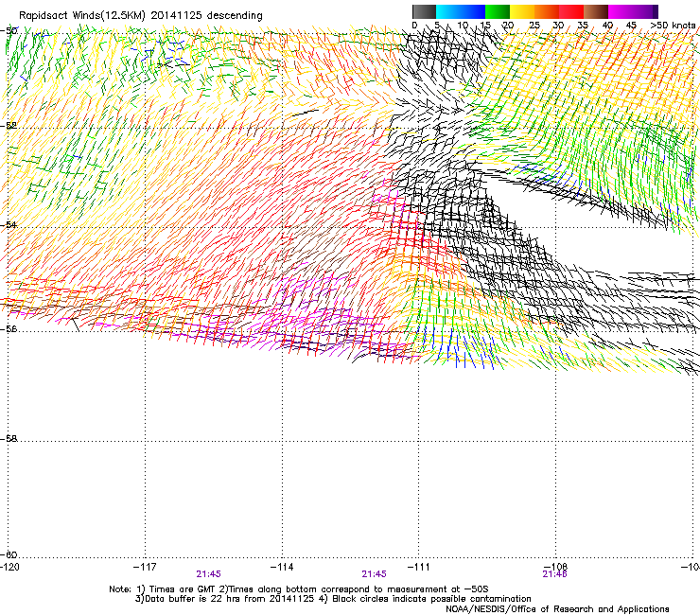This screenshot has height=615, width=700.
Task: Click the '25' legend scale number
Action: pyautogui.click(x=534, y=26)
